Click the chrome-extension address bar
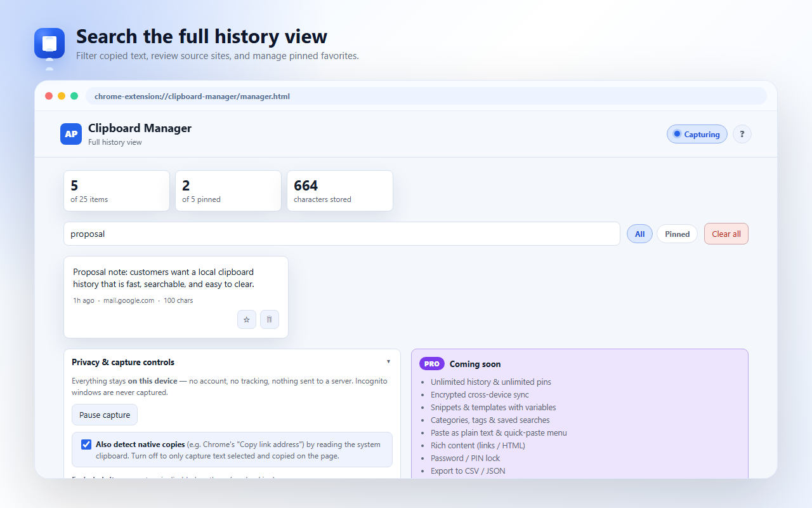 click(x=426, y=97)
